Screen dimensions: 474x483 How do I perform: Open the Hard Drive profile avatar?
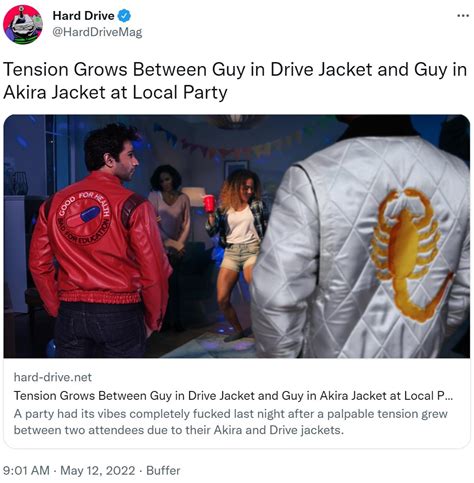[x=23, y=25]
